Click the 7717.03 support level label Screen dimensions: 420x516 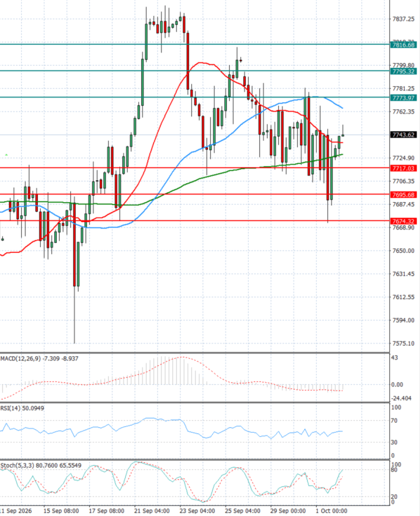403,168
